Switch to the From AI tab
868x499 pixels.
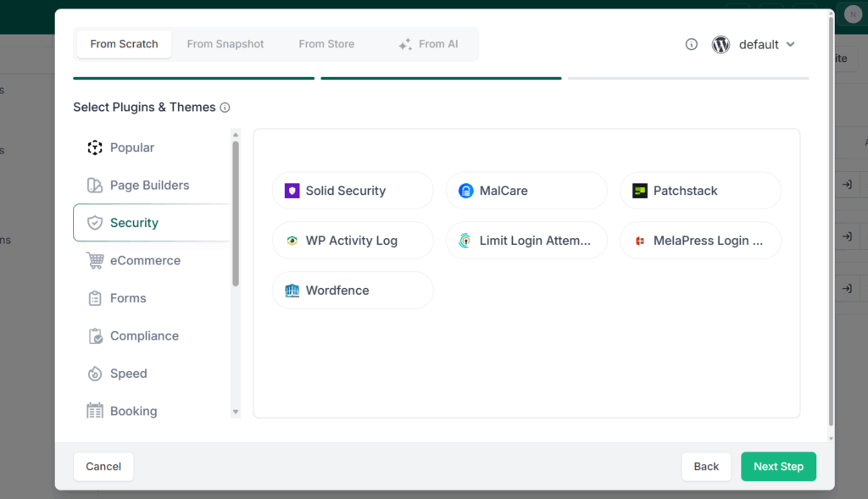428,44
